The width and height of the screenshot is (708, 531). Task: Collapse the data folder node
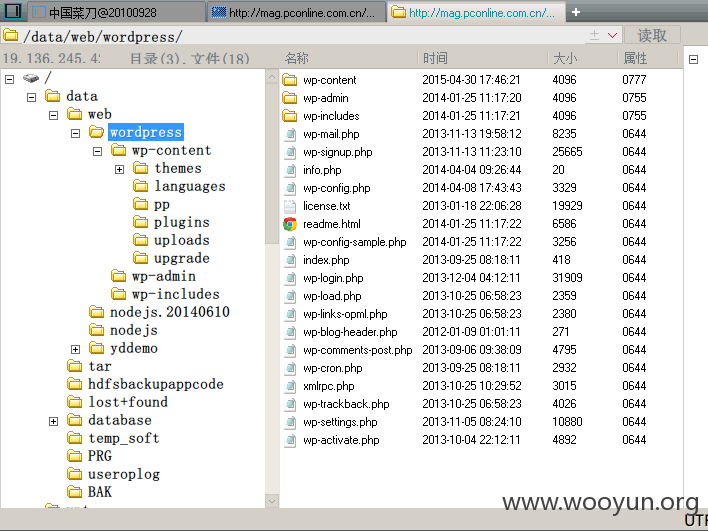point(31,98)
